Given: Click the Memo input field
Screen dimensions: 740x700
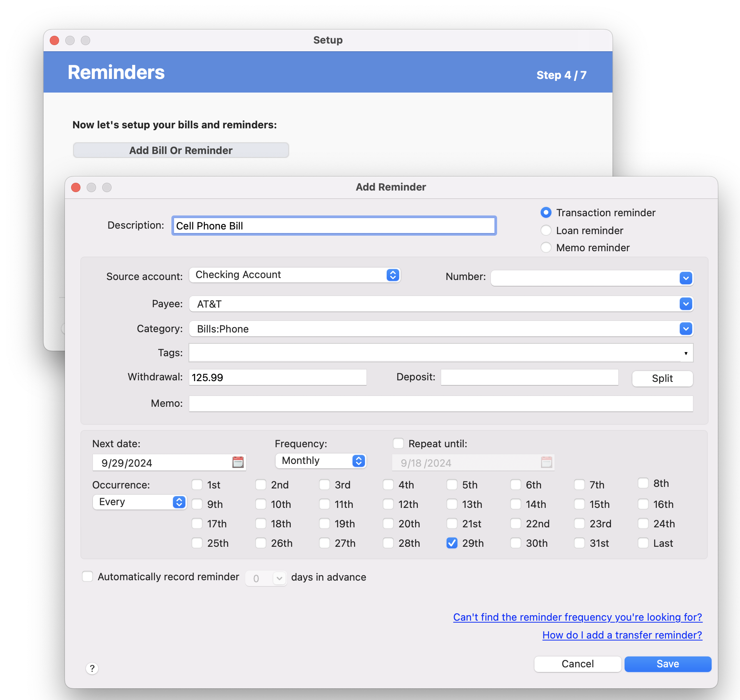Looking at the screenshot, I should tap(441, 404).
